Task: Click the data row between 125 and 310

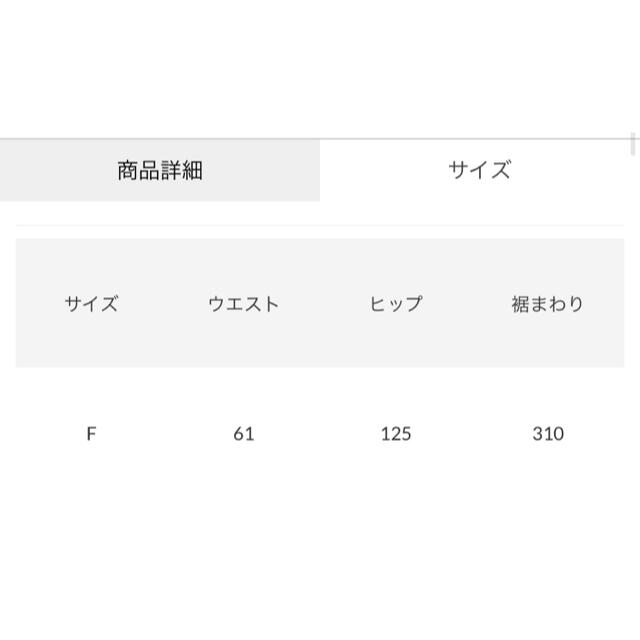Action: [471, 433]
